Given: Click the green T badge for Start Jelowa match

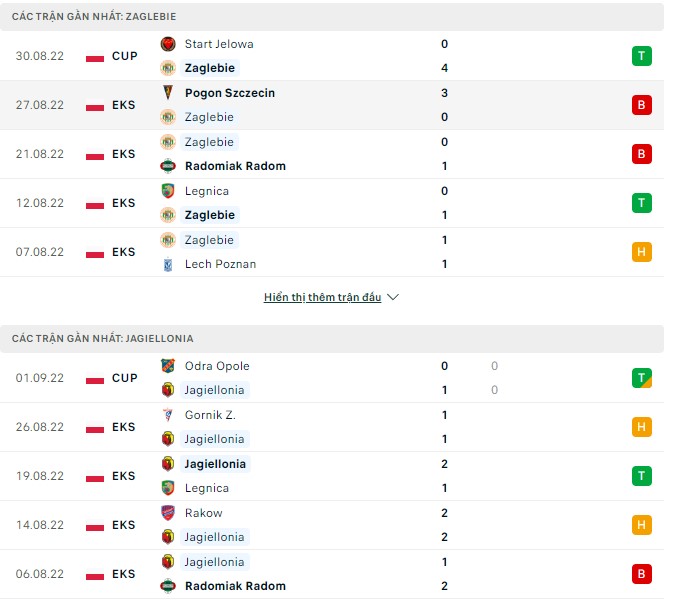Looking at the screenshot, I should coord(642,56).
